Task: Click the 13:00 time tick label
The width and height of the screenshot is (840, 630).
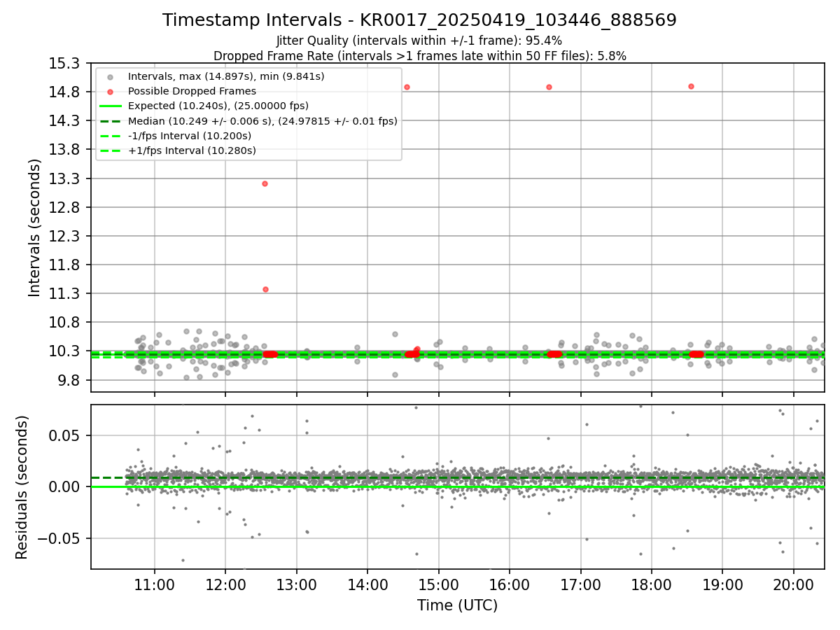Action: point(297,584)
